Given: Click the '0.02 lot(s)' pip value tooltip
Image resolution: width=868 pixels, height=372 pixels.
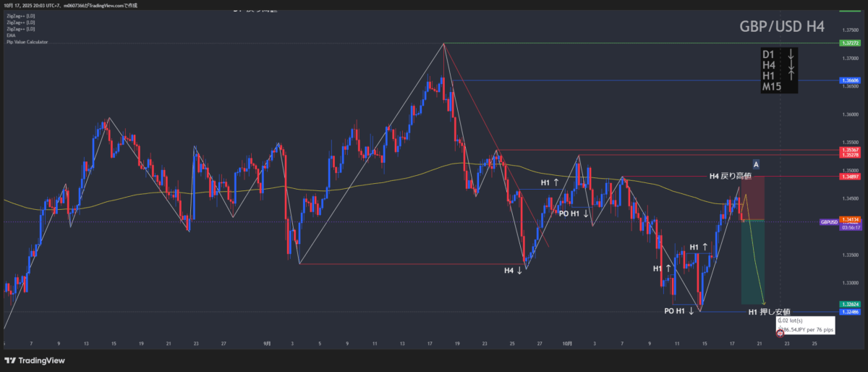Looking at the screenshot, I should coord(793,321).
